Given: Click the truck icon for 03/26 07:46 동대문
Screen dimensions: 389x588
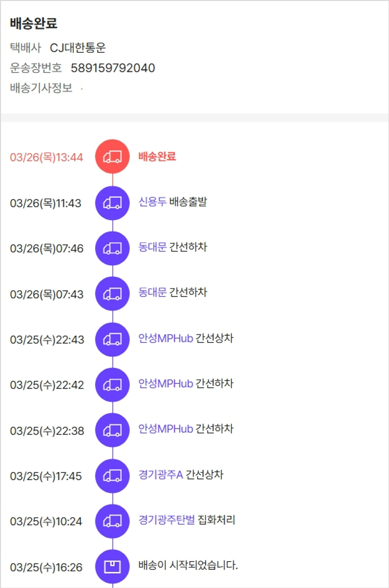Looking at the screenshot, I should click(112, 248).
